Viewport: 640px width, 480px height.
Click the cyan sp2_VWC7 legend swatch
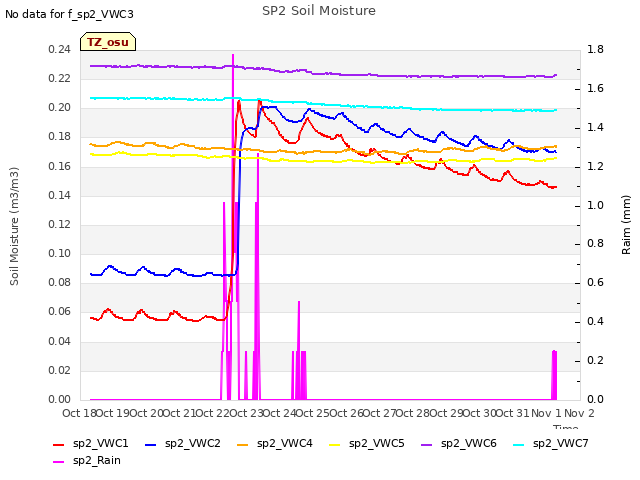tap(519, 444)
